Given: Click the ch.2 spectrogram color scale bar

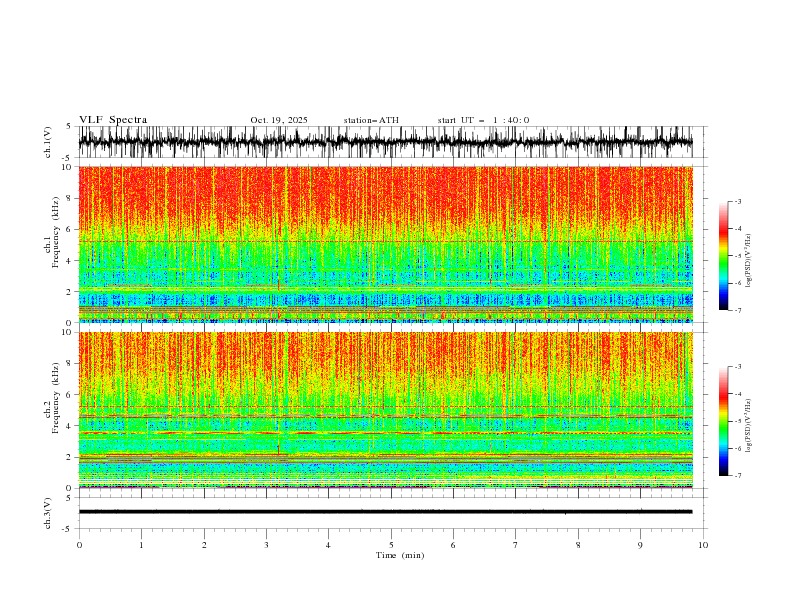Looking at the screenshot, I should (x=723, y=421).
